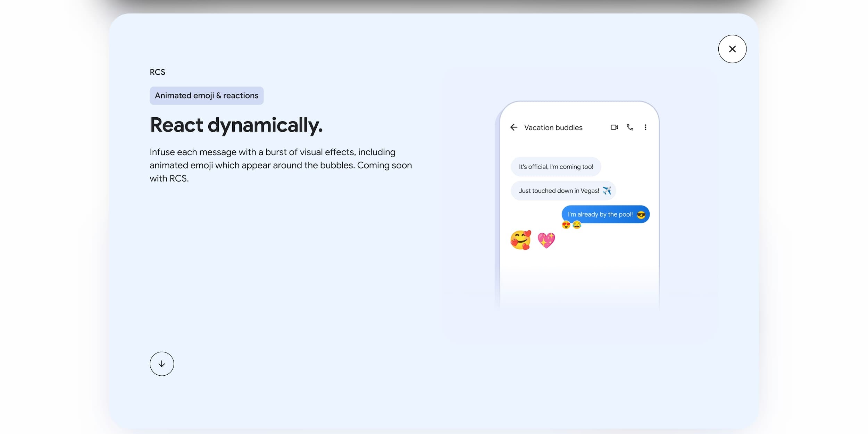Click the "It's official, I'm coming too!" bubble

(x=556, y=167)
